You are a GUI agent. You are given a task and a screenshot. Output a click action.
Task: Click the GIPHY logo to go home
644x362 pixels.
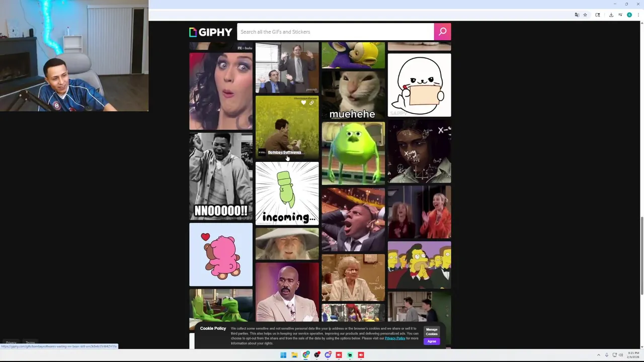[210, 32]
